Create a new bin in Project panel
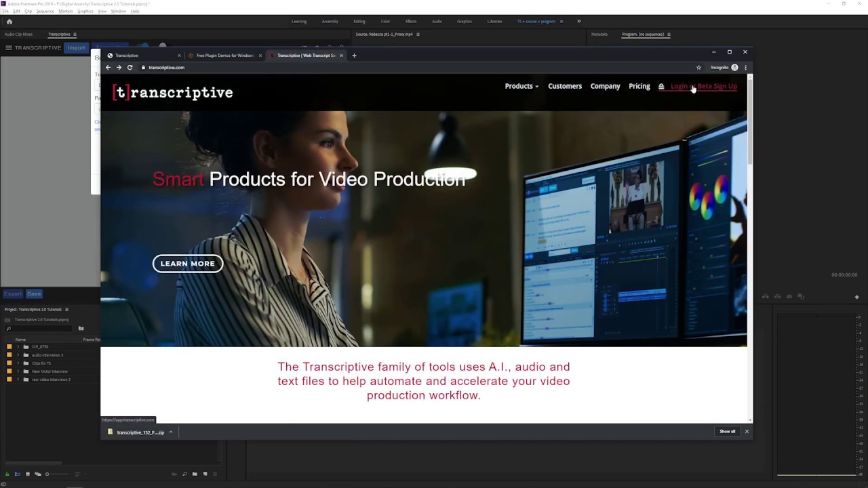The height and width of the screenshot is (488, 868). point(195,474)
